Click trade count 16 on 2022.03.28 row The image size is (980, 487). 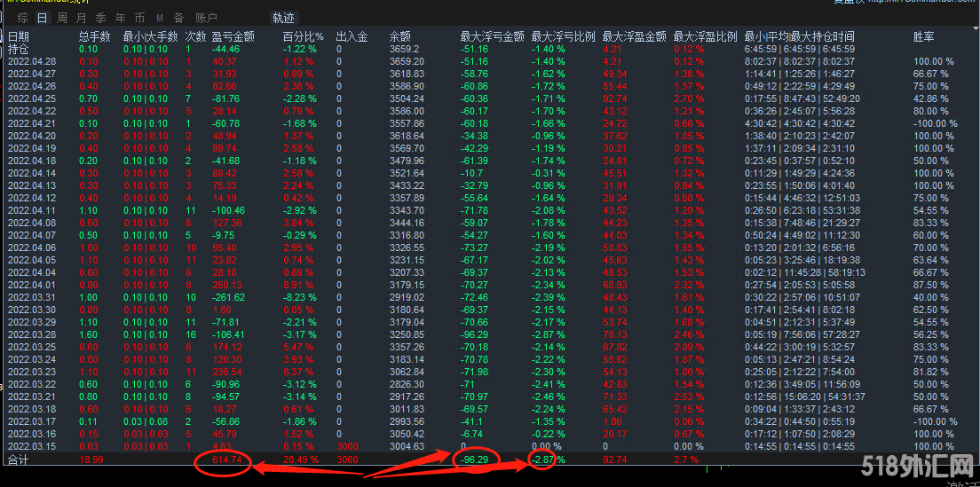point(191,334)
